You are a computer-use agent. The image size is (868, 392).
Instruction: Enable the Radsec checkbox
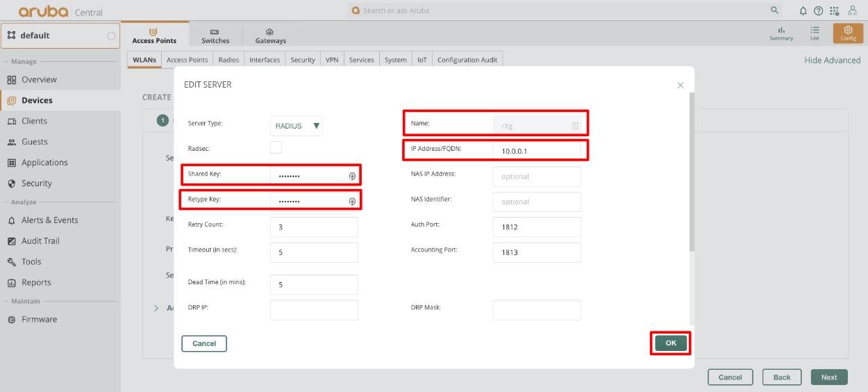(x=276, y=147)
